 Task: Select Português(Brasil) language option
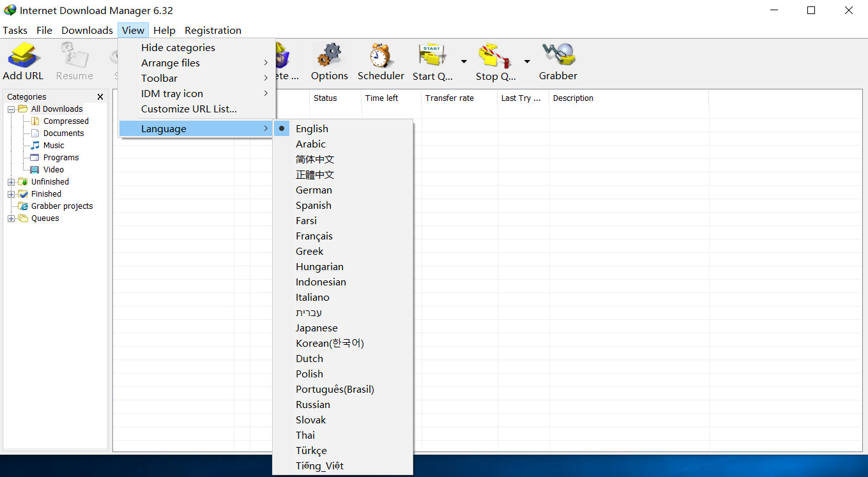pyautogui.click(x=343, y=389)
